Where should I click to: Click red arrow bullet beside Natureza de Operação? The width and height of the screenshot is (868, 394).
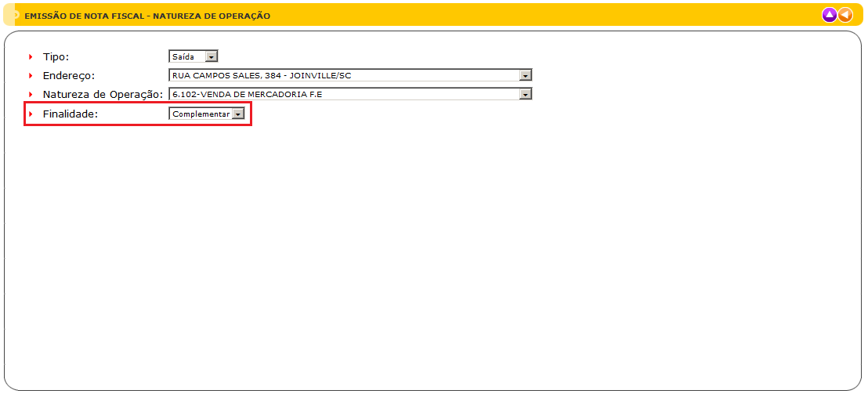[31, 94]
